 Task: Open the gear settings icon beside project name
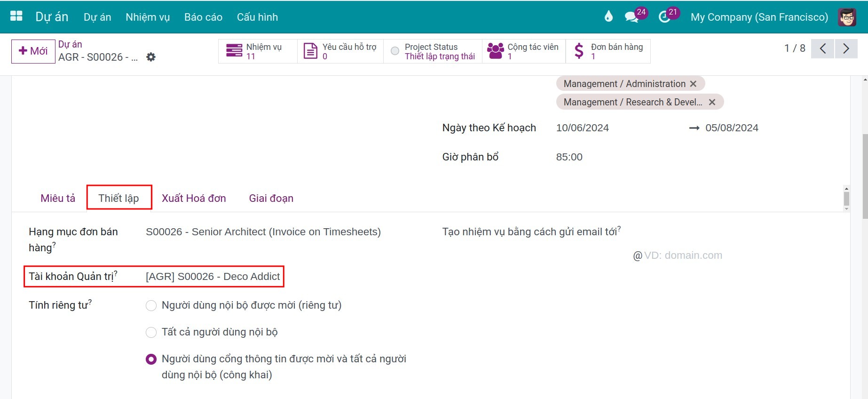(x=150, y=57)
